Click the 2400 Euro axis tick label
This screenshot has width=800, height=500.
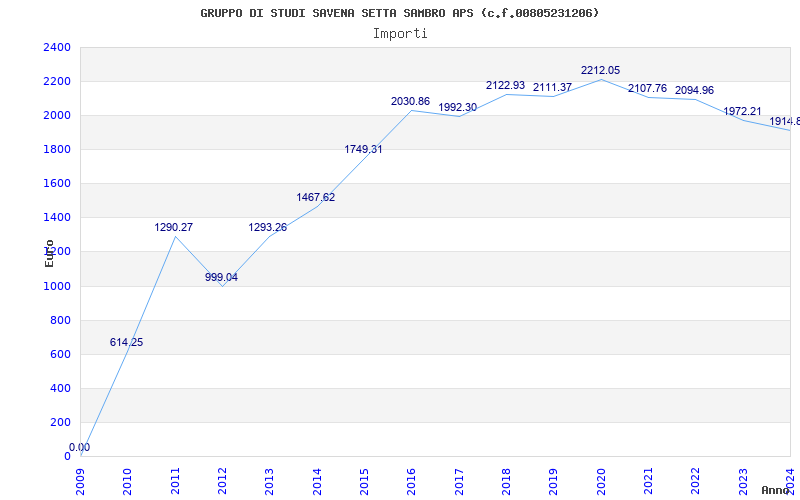(57, 47)
